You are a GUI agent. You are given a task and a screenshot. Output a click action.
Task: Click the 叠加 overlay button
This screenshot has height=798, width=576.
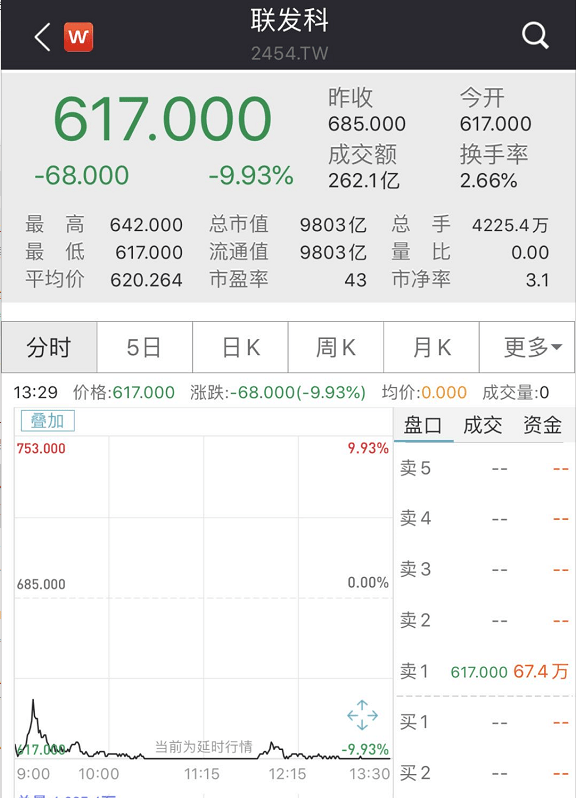[x=48, y=421]
